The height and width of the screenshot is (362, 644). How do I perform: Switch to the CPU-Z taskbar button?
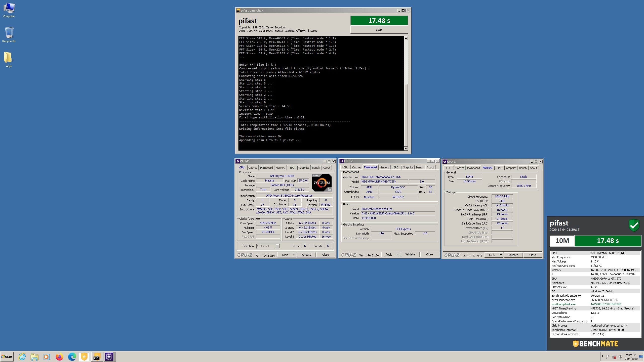[109, 357]
